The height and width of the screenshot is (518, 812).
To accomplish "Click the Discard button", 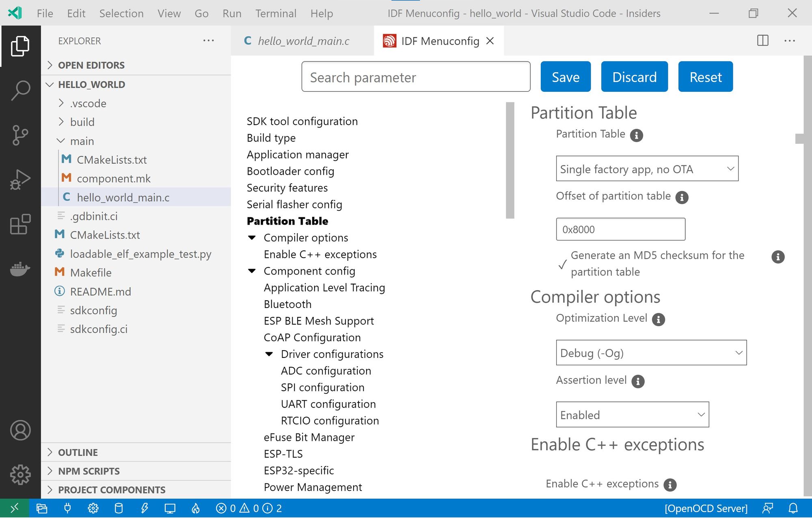I will 635,77.
